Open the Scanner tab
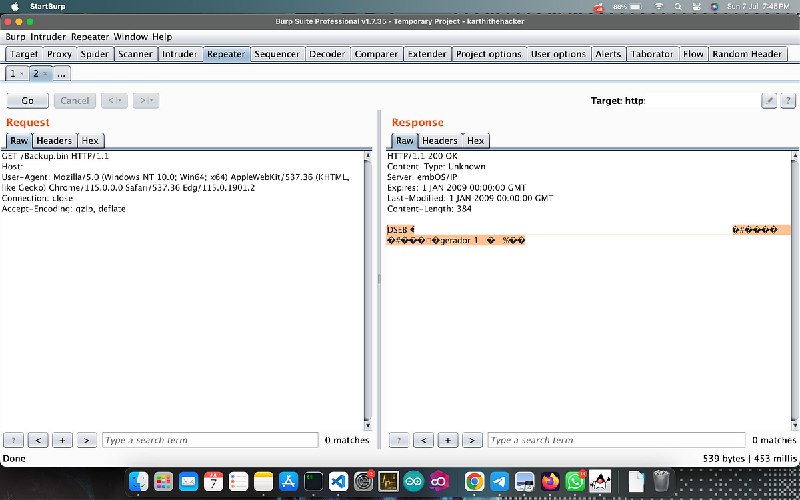Screen dimensions: 800x500 pos(135,54)
